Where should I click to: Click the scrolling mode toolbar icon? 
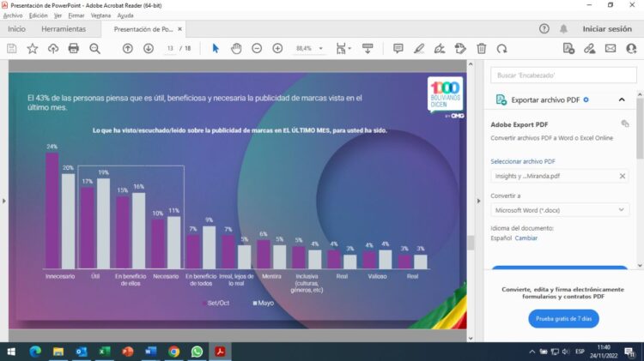(368, 48)
